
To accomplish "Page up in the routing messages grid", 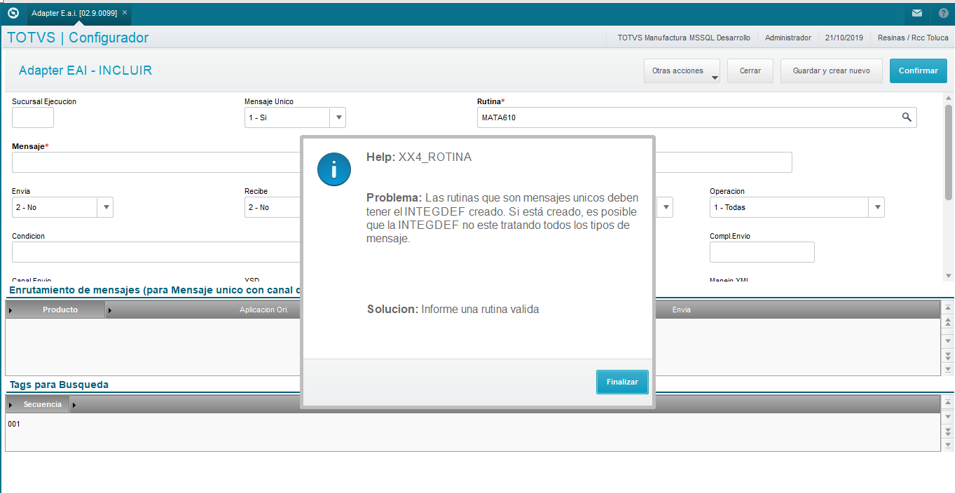I will (x=948, y=324).
